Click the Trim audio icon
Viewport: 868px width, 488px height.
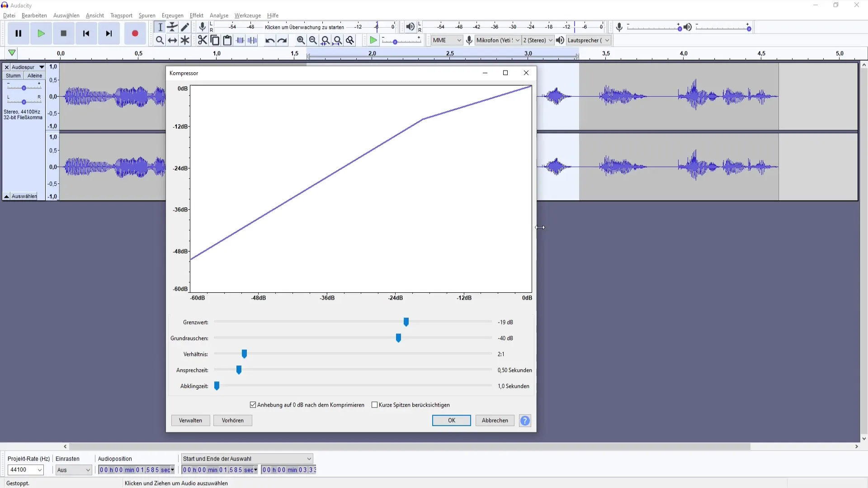(240, 40)
